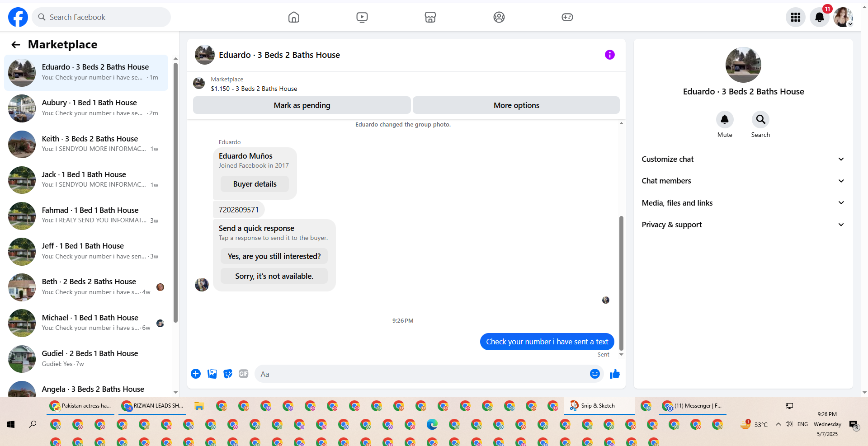Open Michael 1 Bed 1 Bath chat

tap(86, 323)
